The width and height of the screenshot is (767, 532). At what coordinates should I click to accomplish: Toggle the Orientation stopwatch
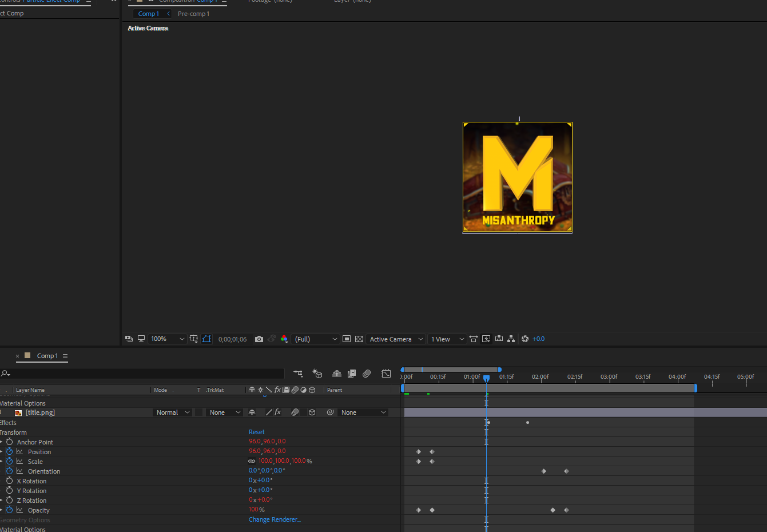(9, 471)
